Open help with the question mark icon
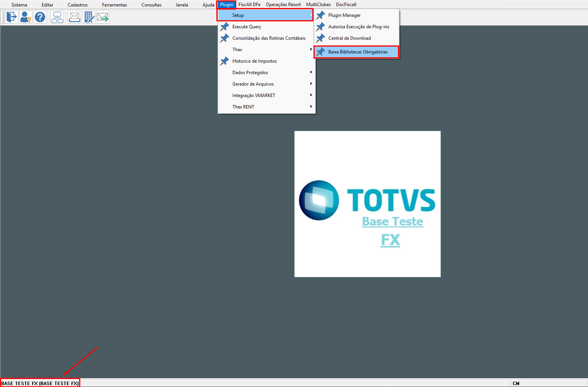This screenshot has width=588, height=387. click(x=40, y=17)
